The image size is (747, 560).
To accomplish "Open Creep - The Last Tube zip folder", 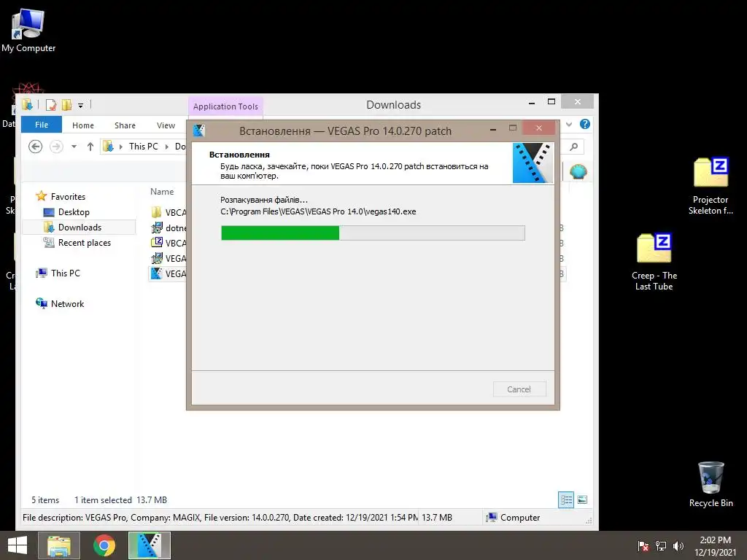I will [654, 262].
